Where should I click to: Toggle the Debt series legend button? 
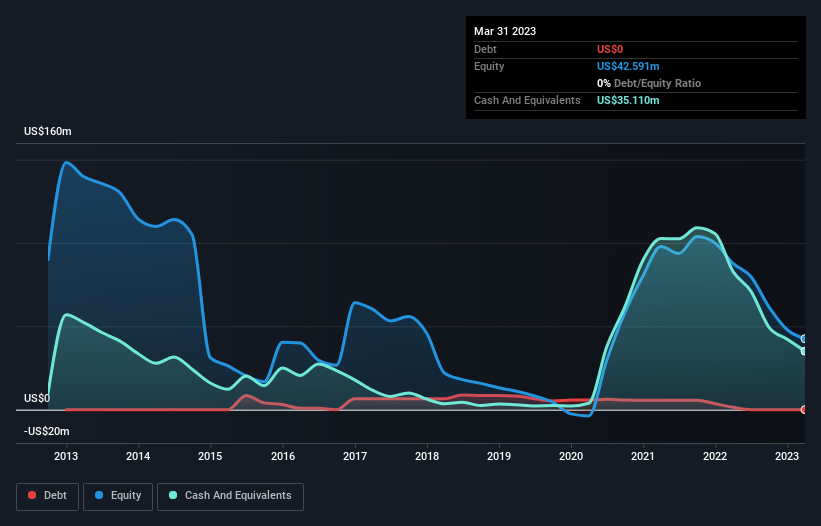point(48,496)
